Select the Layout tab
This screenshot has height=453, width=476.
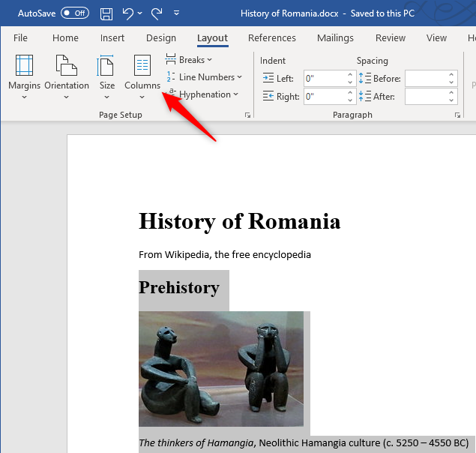coord(212,38)
